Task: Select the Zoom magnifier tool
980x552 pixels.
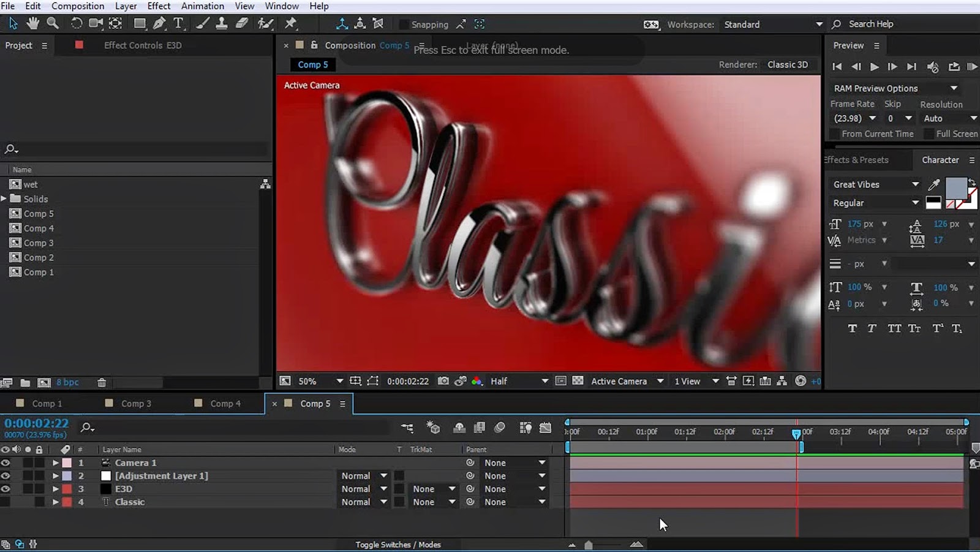Action: point(53,23)
